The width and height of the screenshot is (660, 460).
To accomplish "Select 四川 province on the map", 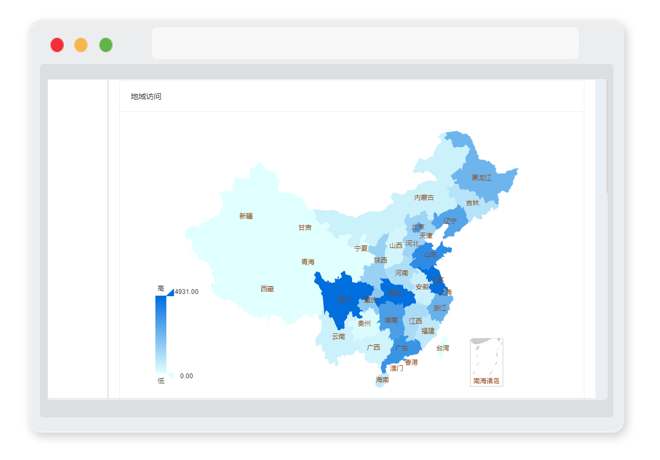I will pos(344,299).
